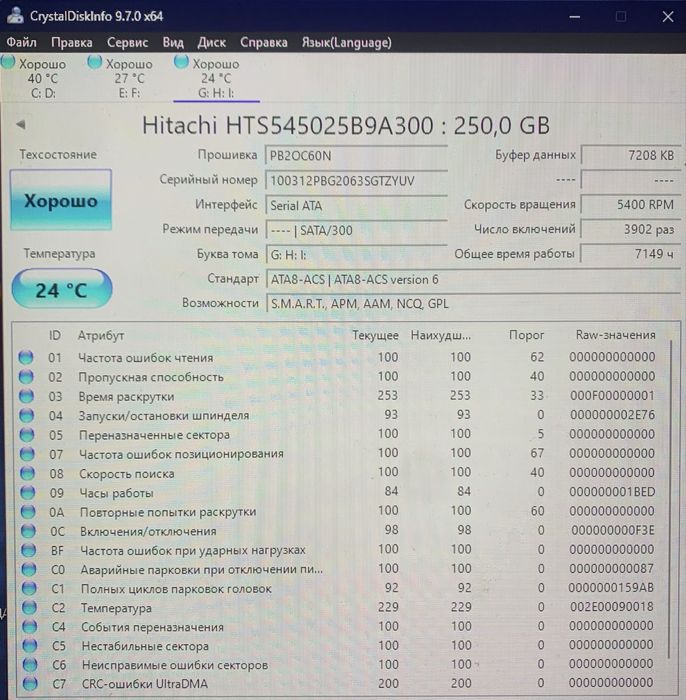The image size is (686, 700).
Task: Click status icon for attribute C1
Action: [29, 589]
